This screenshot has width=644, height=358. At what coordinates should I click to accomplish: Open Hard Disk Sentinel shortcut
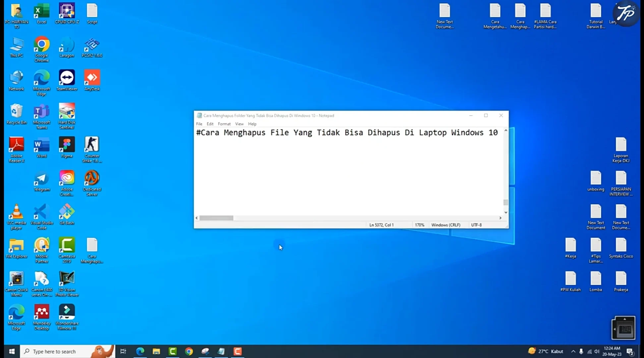click(x=67, y=116)
